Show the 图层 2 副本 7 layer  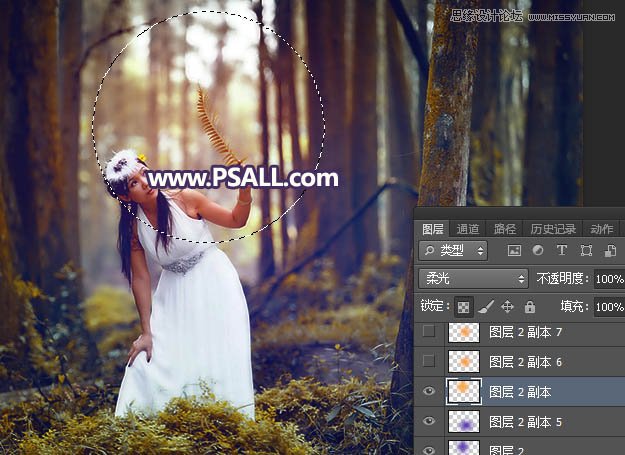coord(428,331)
